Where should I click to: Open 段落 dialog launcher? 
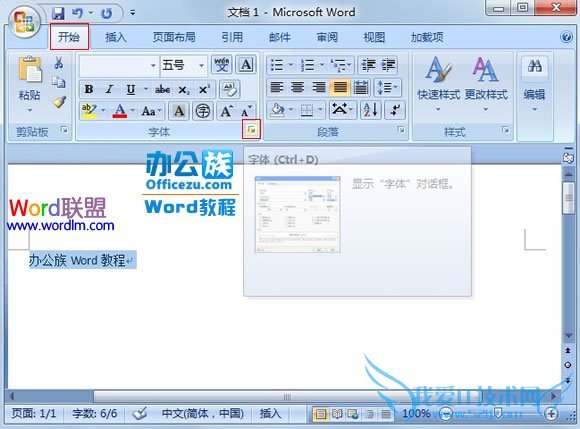[x=401, y=129]
